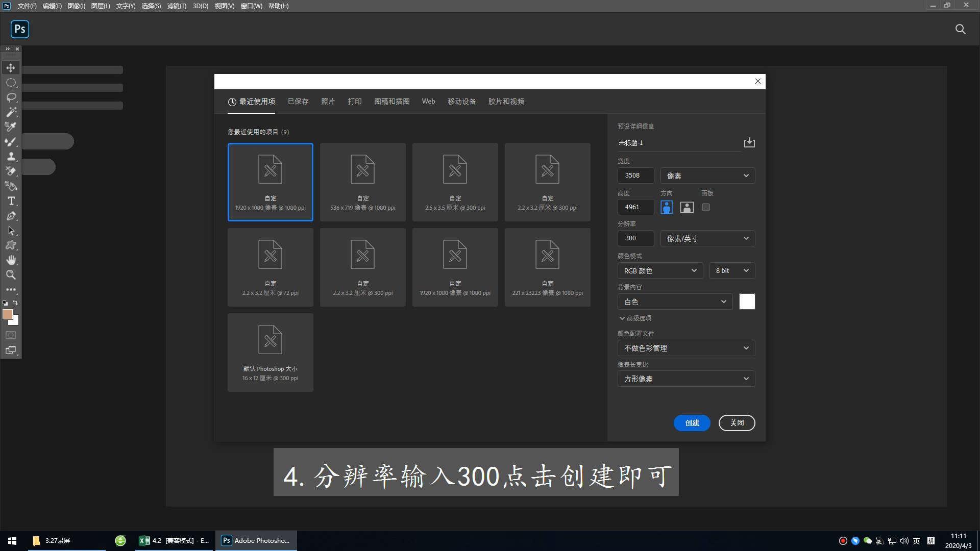Switch to the 打印 tab
The height and width of the screenshot is (551, 980).
[355, 102]
